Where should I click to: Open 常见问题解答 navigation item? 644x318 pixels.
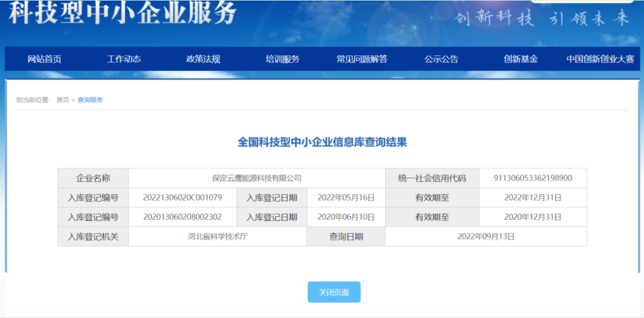coord(361,59)
